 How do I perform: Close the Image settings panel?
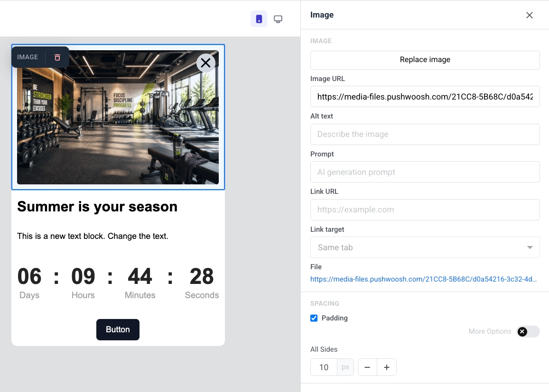click(x=530, y=15)
